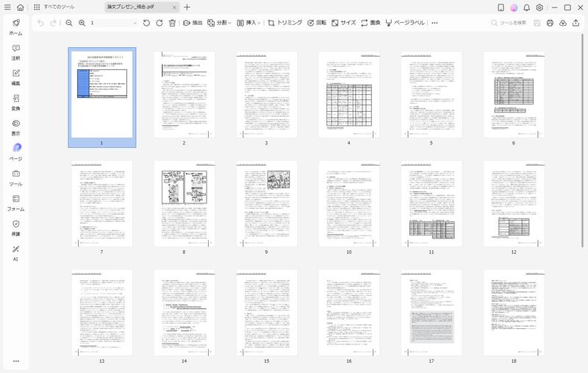Screen dimensions: 588x373
Task: Save the document with disk icon
Action: (x=537, y=23)
